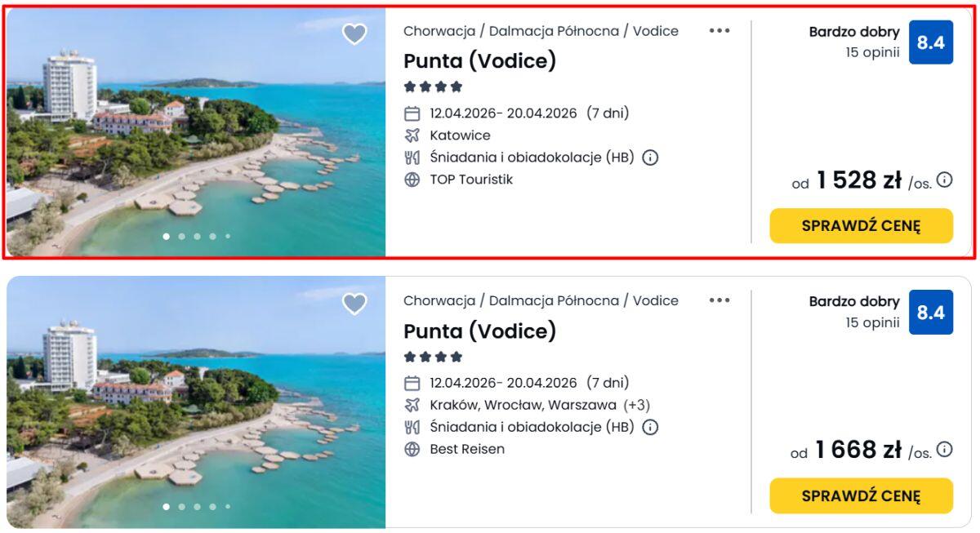
Task: Open three-dot options menu on TOP Touristik offer
Action: click(x=719, y=31)
